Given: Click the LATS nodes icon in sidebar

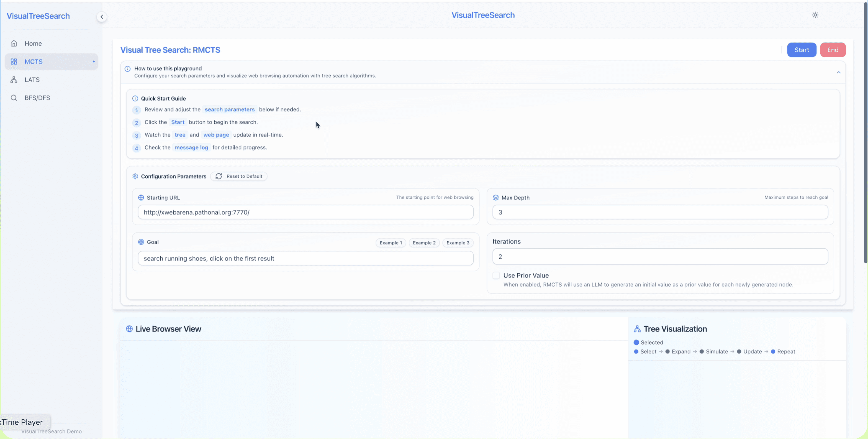Looking at the screenshot, I should click(14, 80).
